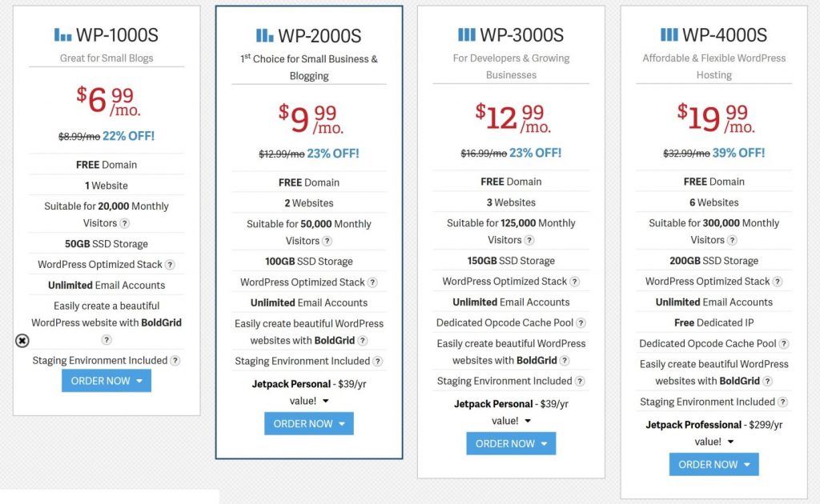Viewport: 820px width, 504px height.
Task: Open help icon next to WP-4000S BoldGrid
Action: (767, 382)
